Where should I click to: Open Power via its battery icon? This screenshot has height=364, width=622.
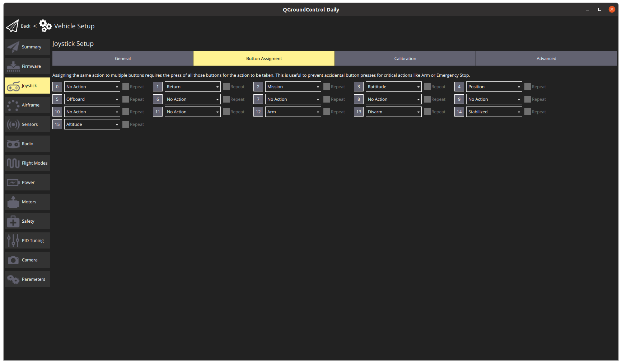(x=13, y=183)
